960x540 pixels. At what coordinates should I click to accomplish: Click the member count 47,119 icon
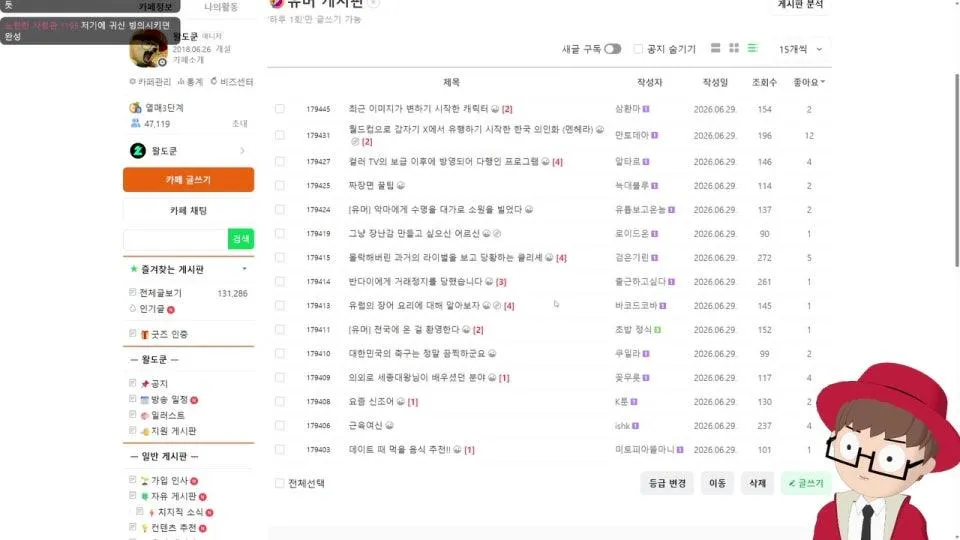coord(135,124)
